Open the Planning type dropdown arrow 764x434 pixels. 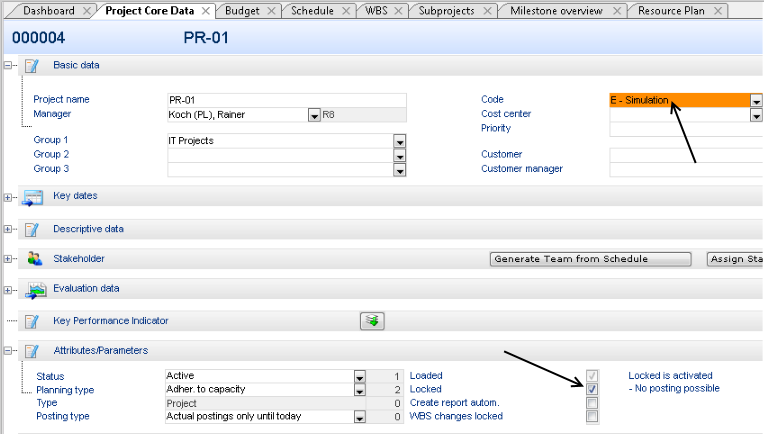point(360,390)
